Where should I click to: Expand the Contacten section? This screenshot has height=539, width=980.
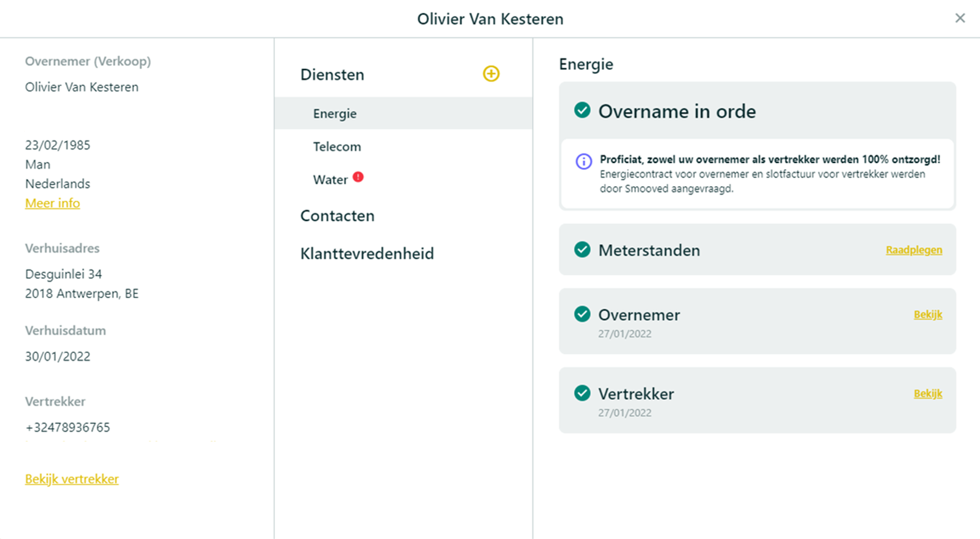[x=337, y=216]
